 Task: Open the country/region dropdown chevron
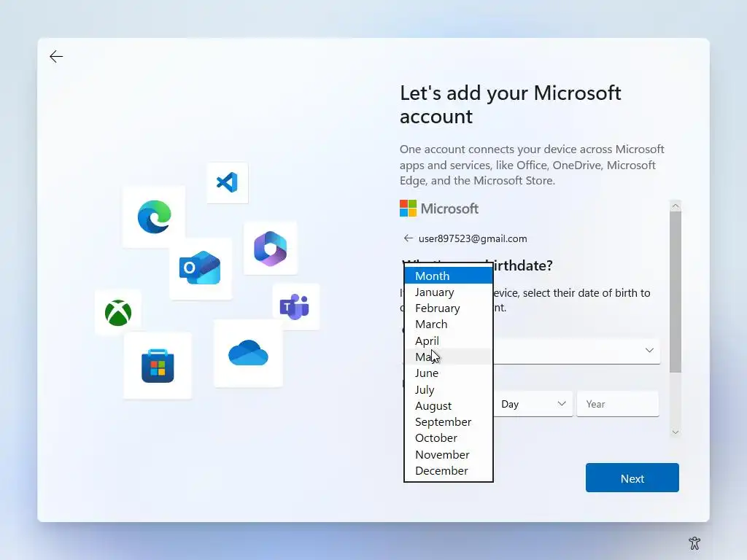pos(649,351)
